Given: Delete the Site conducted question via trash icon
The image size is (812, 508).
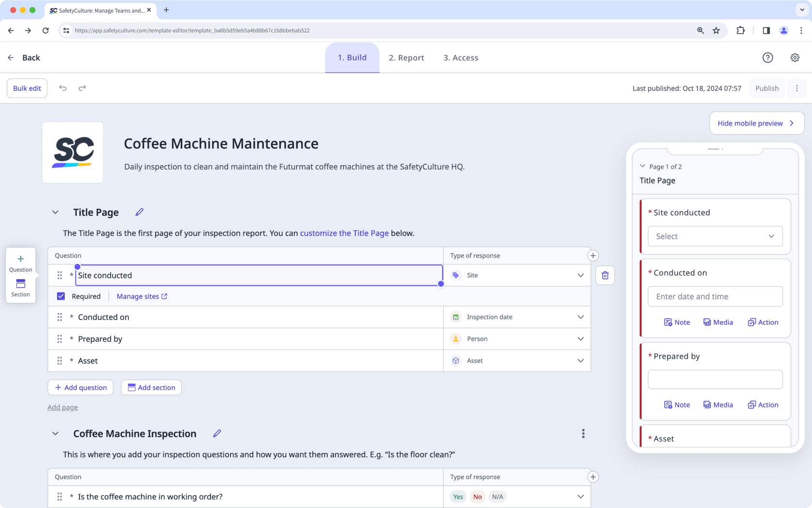Looking at the screenshot, I should point(605,275).
